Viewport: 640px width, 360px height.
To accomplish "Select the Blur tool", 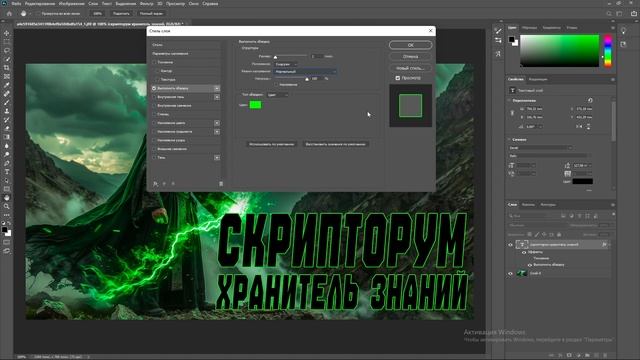I will (7, 146).
